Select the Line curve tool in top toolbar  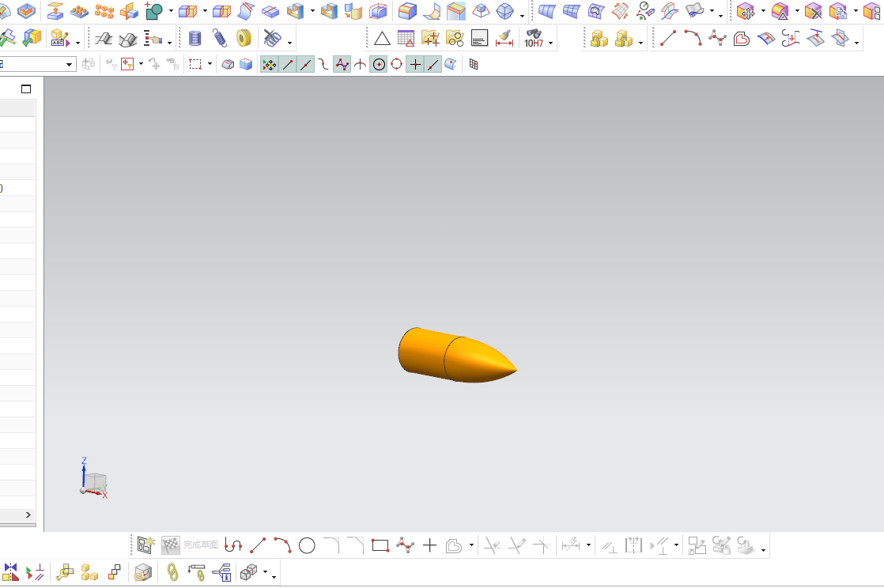668,39
